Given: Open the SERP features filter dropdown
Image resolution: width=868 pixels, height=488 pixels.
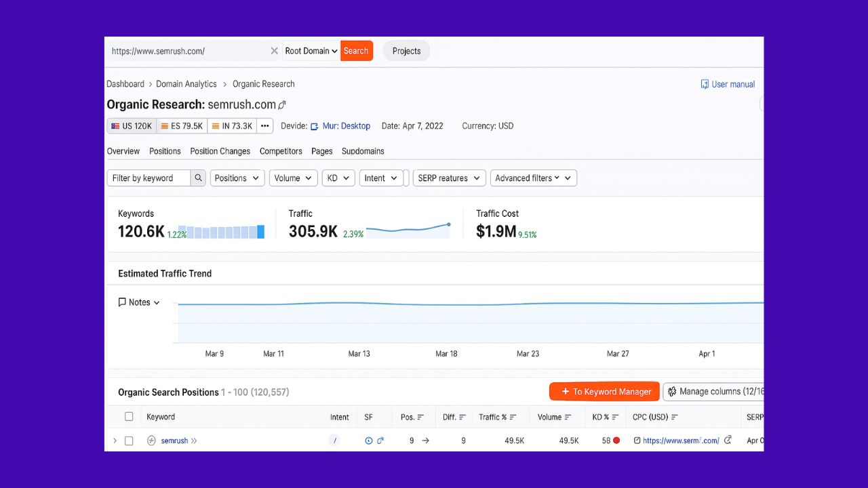Looking at the screenshot, I should click(x=449, y=178).
